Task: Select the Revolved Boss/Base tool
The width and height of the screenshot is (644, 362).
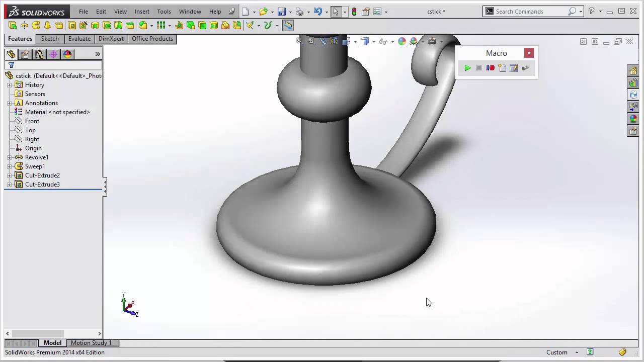Action: click(x=24, y=25)
